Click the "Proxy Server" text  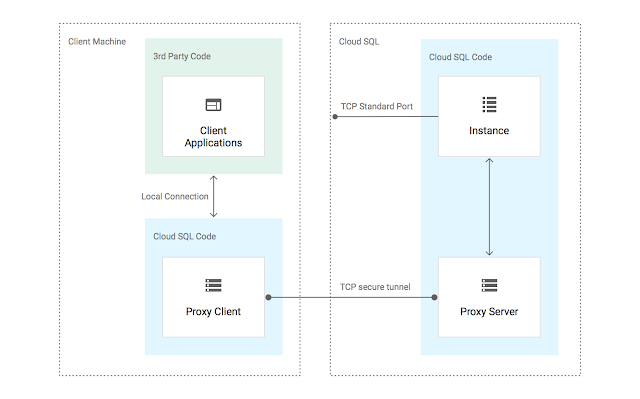pyautogui.click(x=489, y=312)
